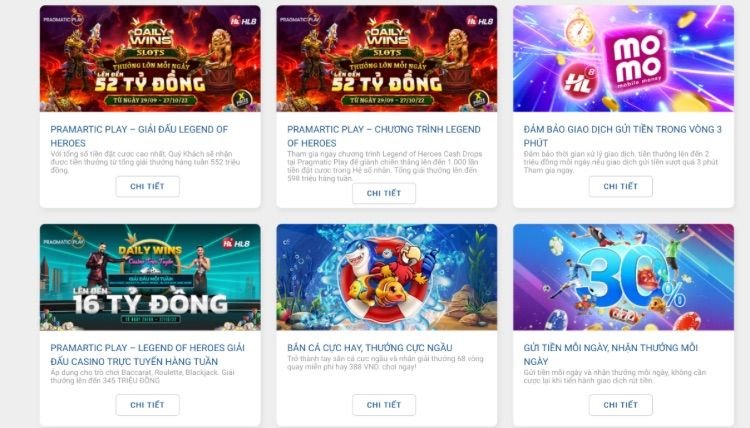The width and height of the screenshot is (750, 428).
Task: Click the title Legend of Heroes giải đấu casino trực tuyến
Action: (147, 354)
